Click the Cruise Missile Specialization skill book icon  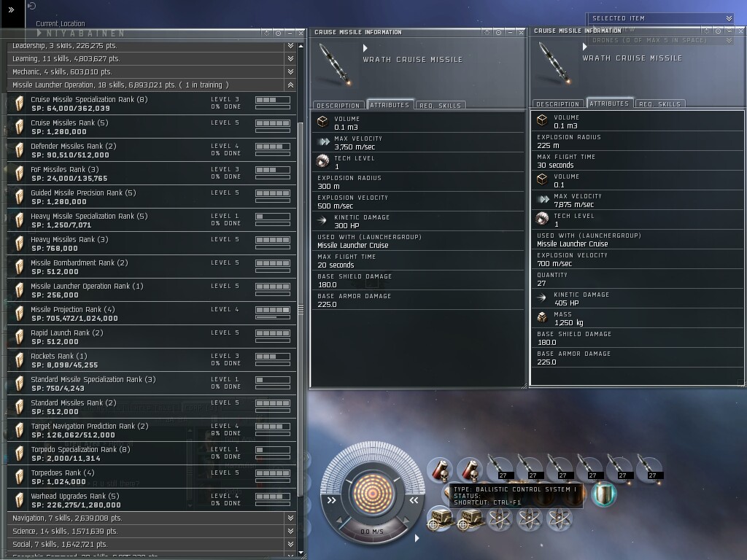[x=19, y=104]
